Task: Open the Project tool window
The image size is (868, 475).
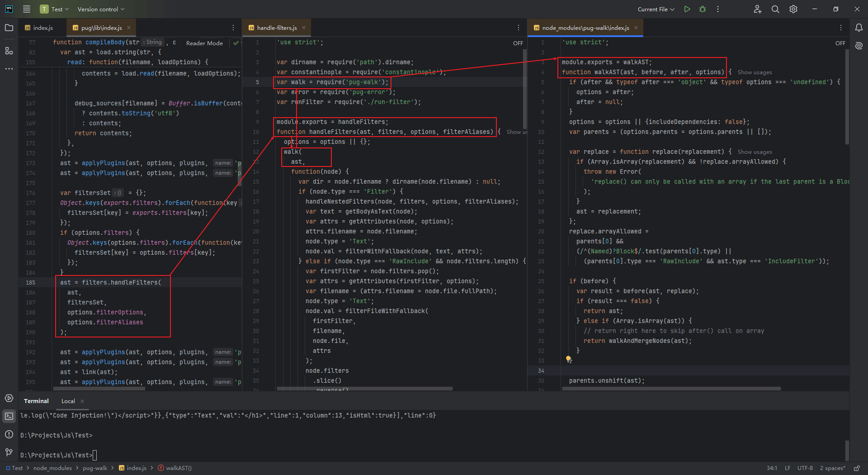Action: click(9, 28)
